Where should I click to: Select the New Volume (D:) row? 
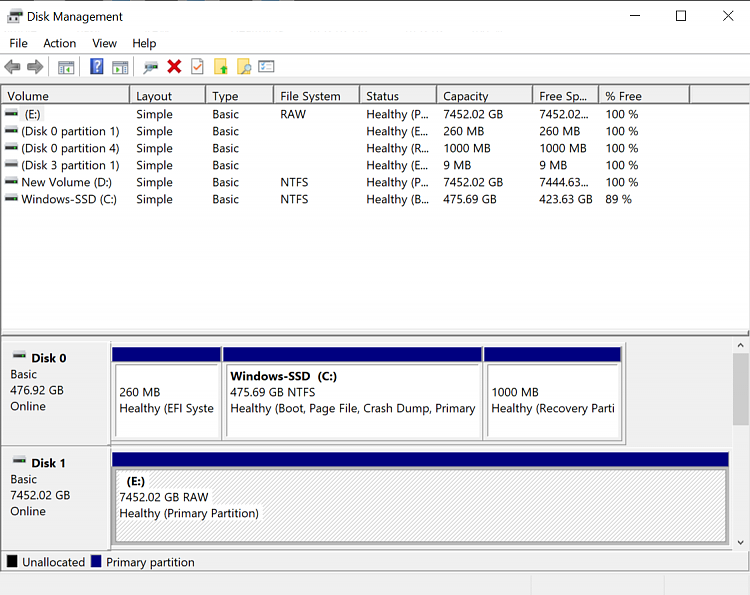pyautogui.click(x=344, y=182)
